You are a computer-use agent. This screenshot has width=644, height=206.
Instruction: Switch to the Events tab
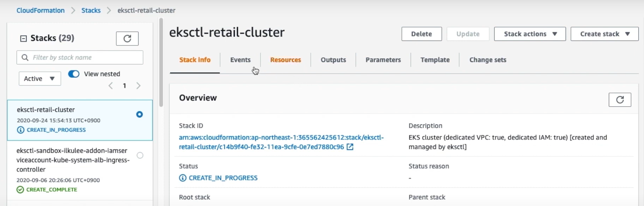240,60
